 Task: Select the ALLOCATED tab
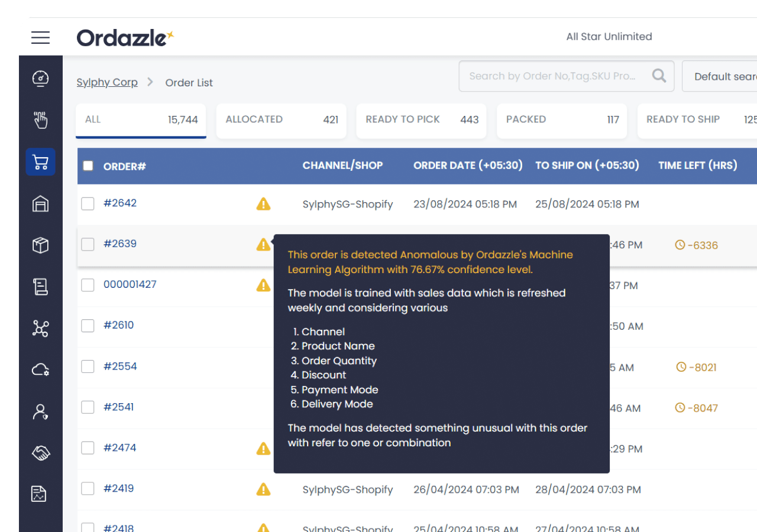pyautogui.click(x=282, y=119)
